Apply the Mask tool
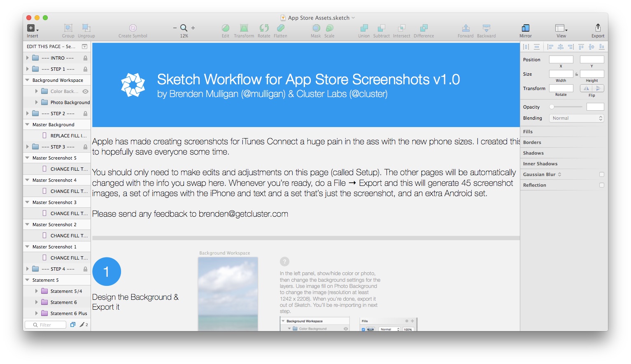The width and height of the screenshot is (631, 364). point(316,28)
